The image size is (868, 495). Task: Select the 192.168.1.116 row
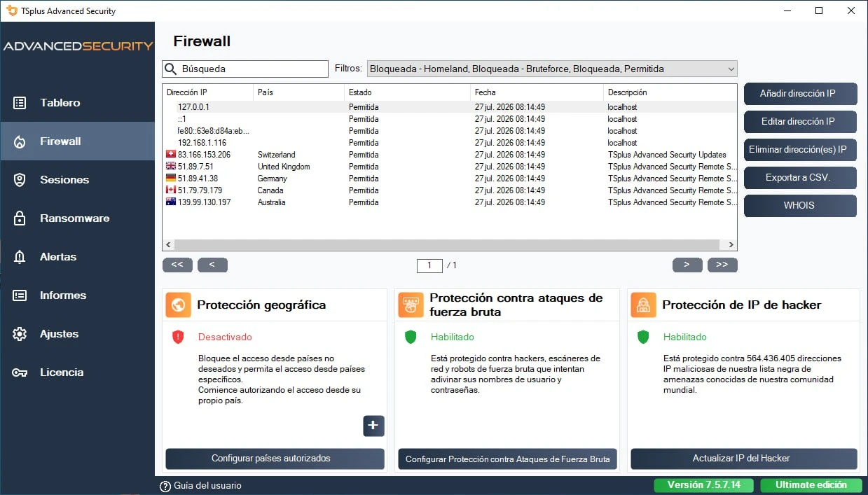point(450,143)
